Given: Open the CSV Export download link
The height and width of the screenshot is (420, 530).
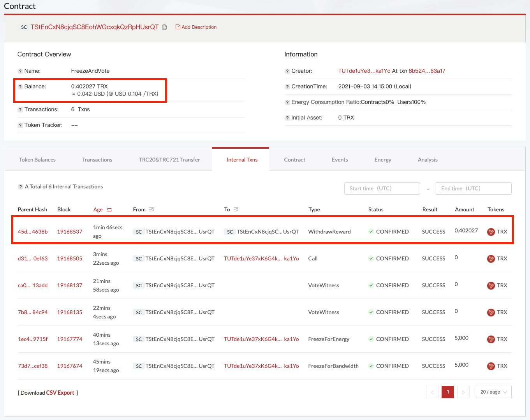Looking at the screenshot, I should [x=60, y=393].
